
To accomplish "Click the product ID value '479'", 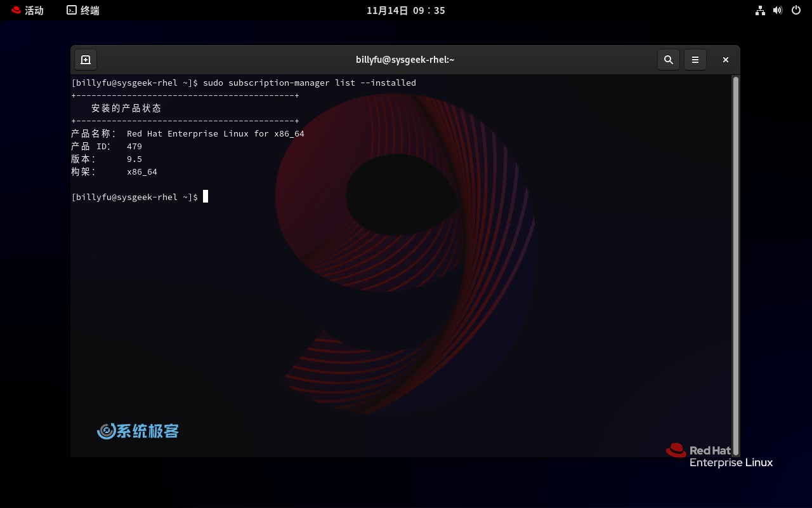I will (134, 146).
